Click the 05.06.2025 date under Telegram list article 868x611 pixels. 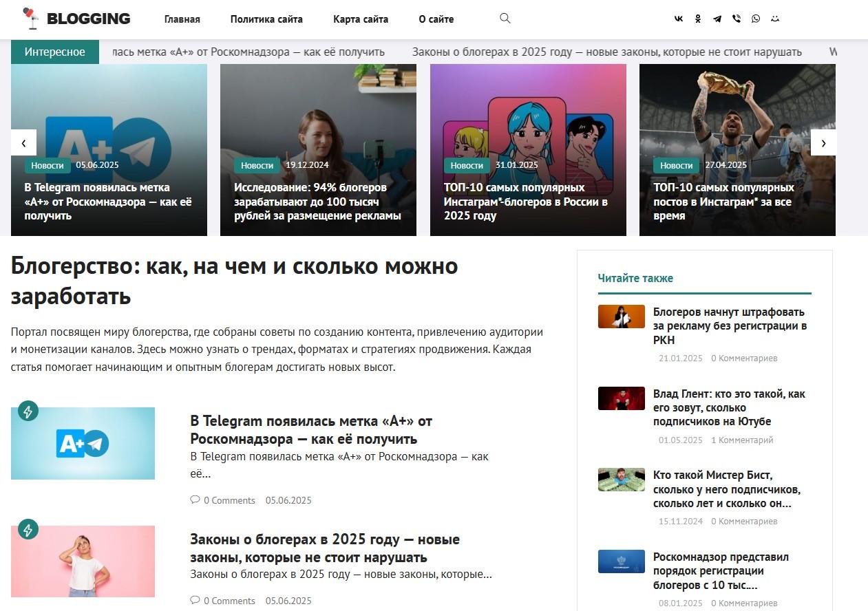point(288,500)
